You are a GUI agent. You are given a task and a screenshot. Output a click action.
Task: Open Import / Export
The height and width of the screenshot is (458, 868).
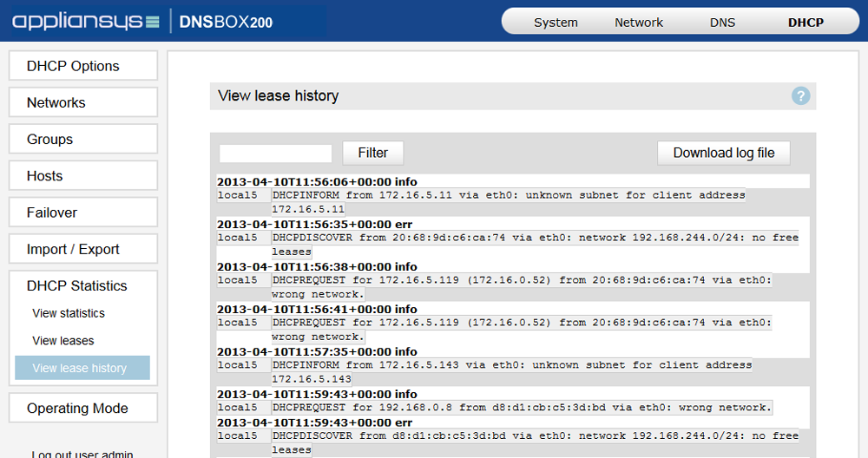(83, 249)
